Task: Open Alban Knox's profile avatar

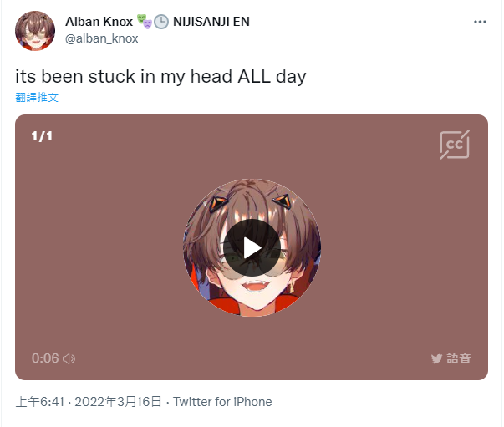Action: point(35,31)
